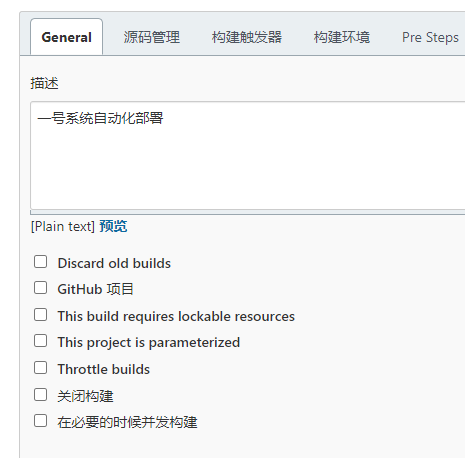Screen dimensions: 465x458
Task: Check the 关闭构建 checkbox
Action: click(x=40, y=394)
